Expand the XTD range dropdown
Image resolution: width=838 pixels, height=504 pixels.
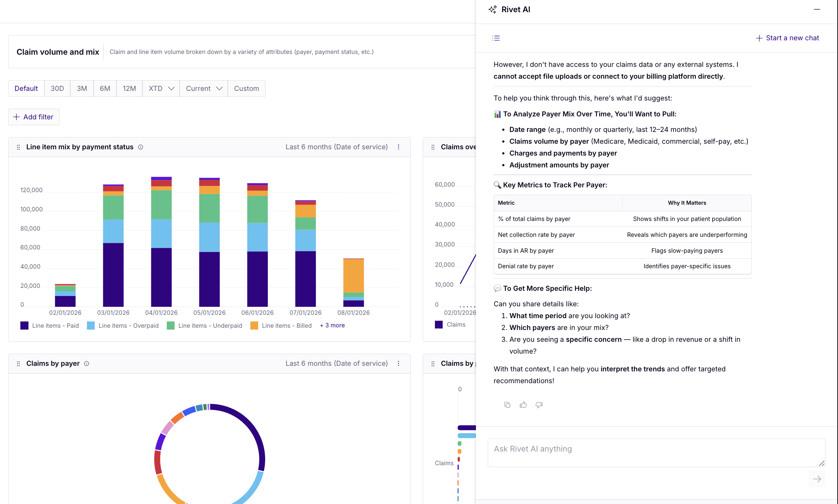point(161,89)
